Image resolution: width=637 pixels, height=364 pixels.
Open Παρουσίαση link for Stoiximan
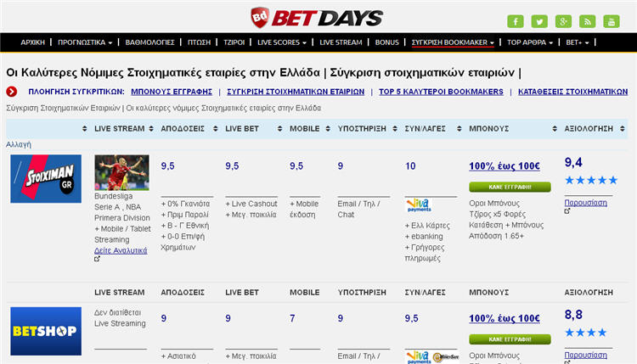pyautogui.click(x=585, y=203)
